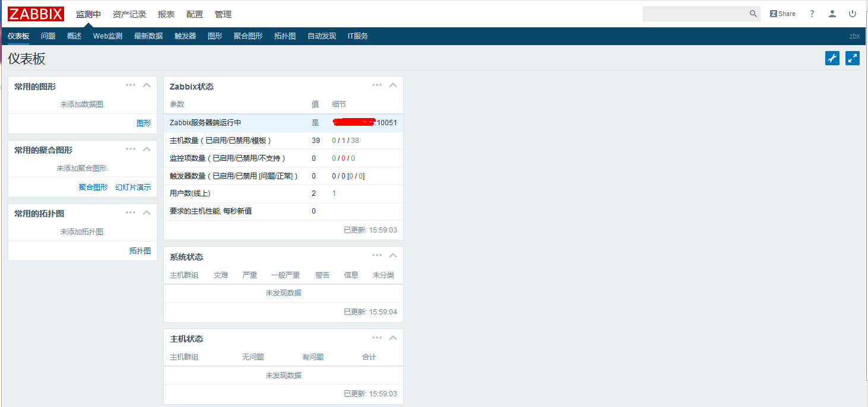
Task: Go to the 自动发现 submenu tab
Action: [x=322, y=36]
